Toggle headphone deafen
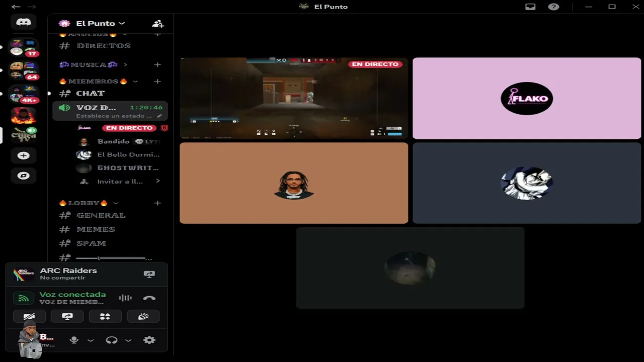 tap(112, 340)
